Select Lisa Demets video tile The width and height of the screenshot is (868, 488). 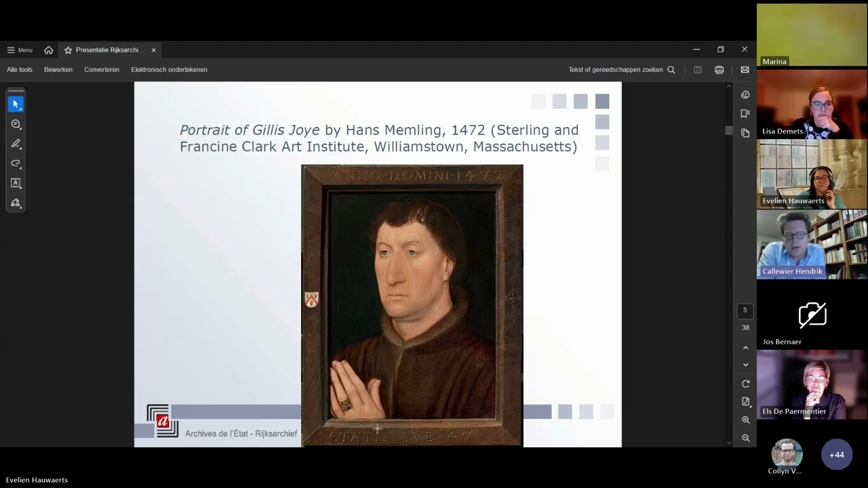(x=812, y=104)
